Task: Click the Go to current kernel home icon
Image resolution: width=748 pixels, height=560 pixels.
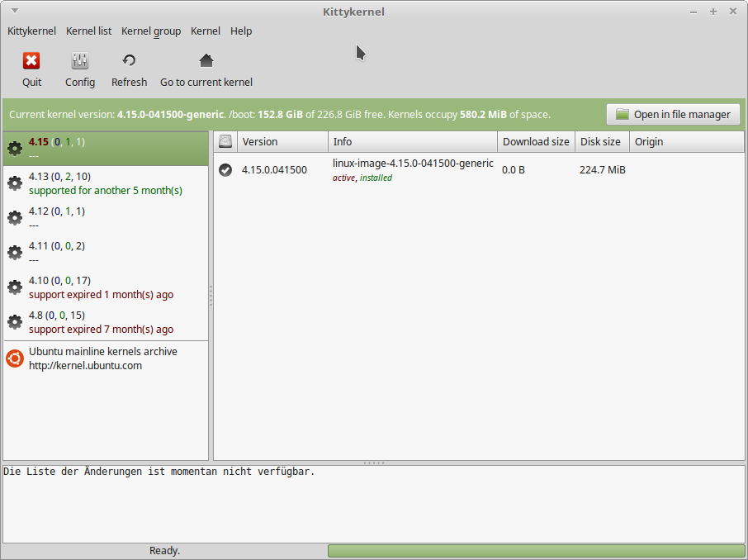Action: [206, 60]
